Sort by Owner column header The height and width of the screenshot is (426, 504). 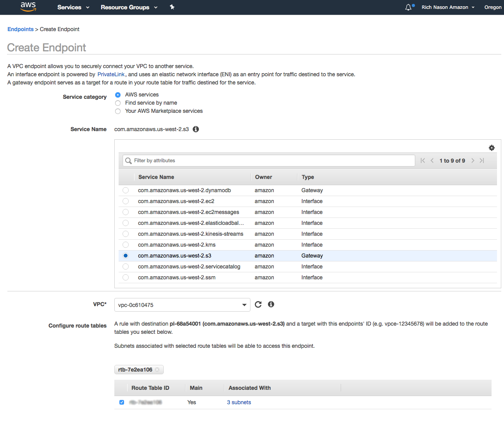pos(264,177)
